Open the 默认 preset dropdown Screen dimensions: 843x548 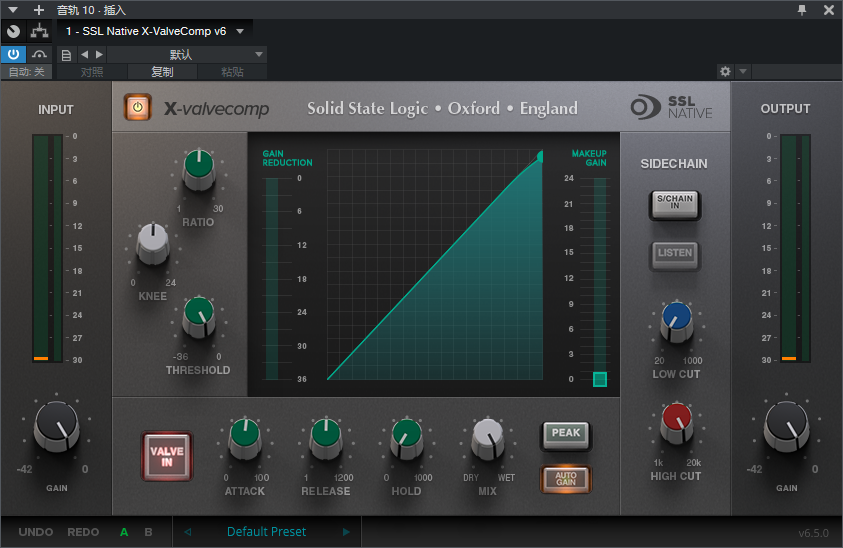click(187, 54)
